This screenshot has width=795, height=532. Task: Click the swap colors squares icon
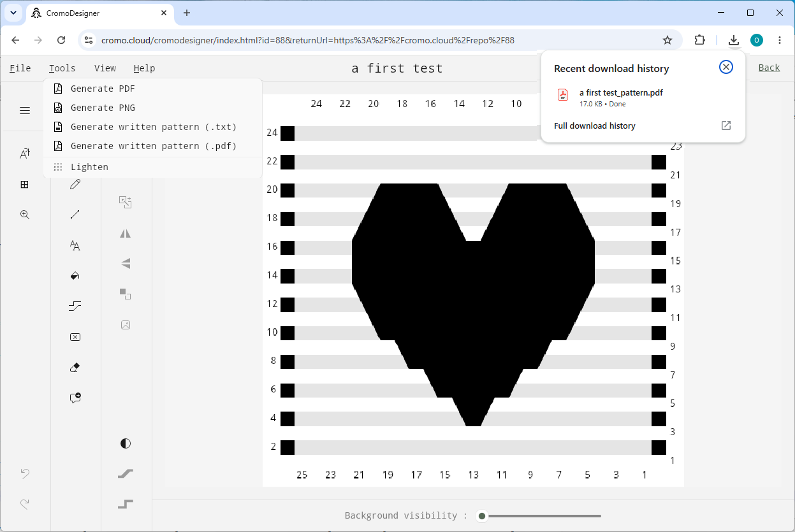pos(126,294)
